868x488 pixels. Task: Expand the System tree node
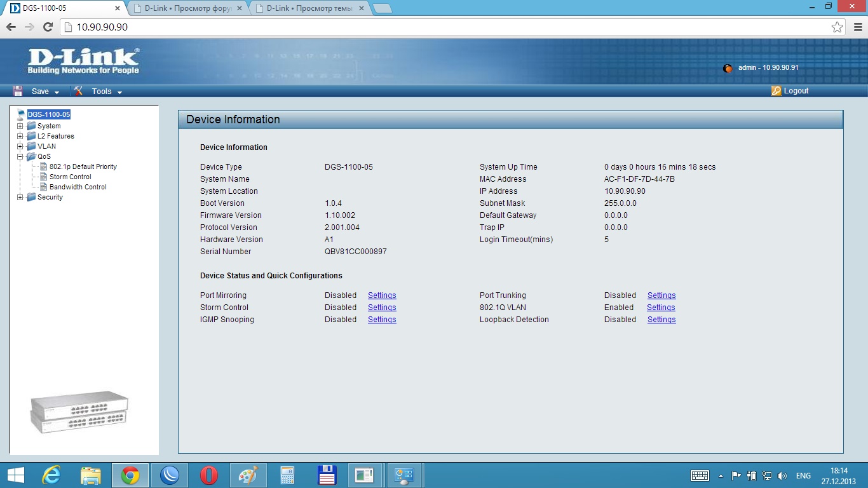click(x=20, y=126)
